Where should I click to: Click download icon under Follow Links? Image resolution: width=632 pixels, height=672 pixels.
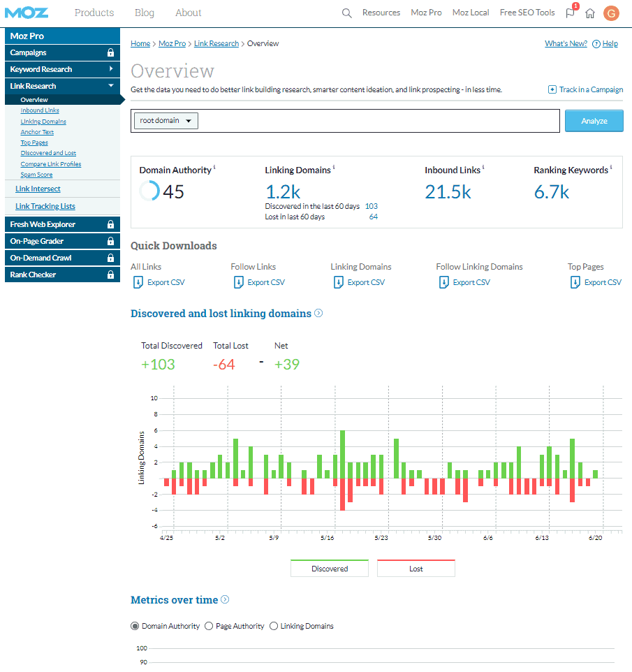coord(238,282)
